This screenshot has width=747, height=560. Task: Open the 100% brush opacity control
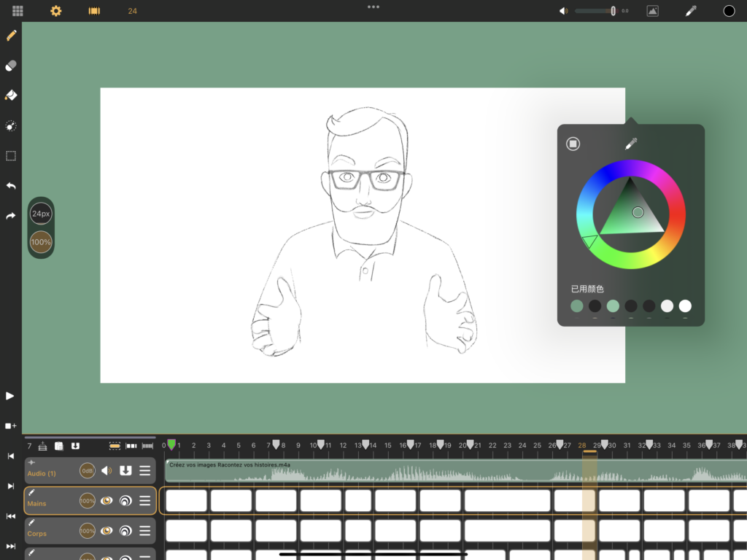pyautogui.click(x=41, y=242)
